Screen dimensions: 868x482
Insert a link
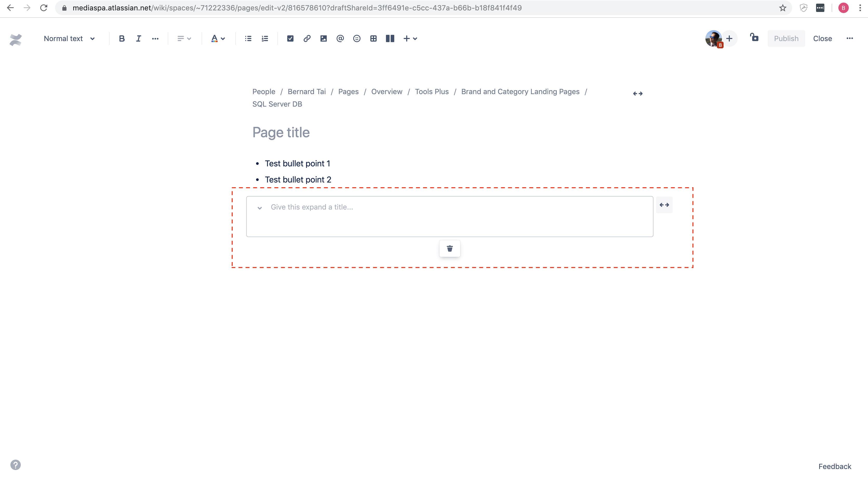click(x=307, y=38)
